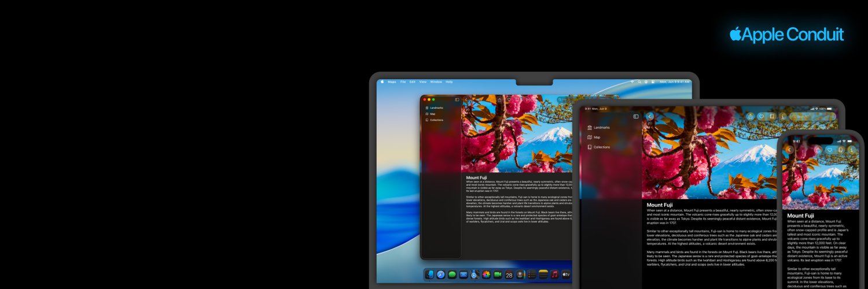
Task: Open the Help menu on the Mac
Action: coord(449,82)
